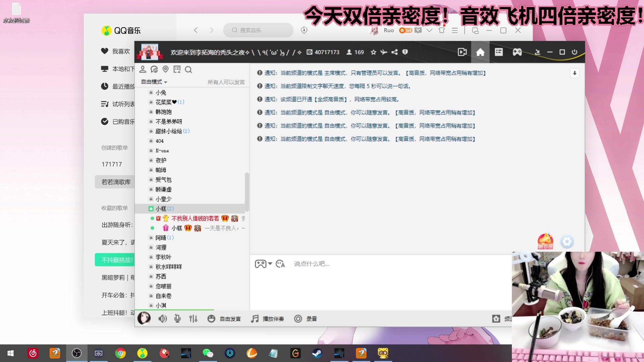Click the location pin icon in the channel toolbar
644x362 pixels.
click(x=165, y=69)
